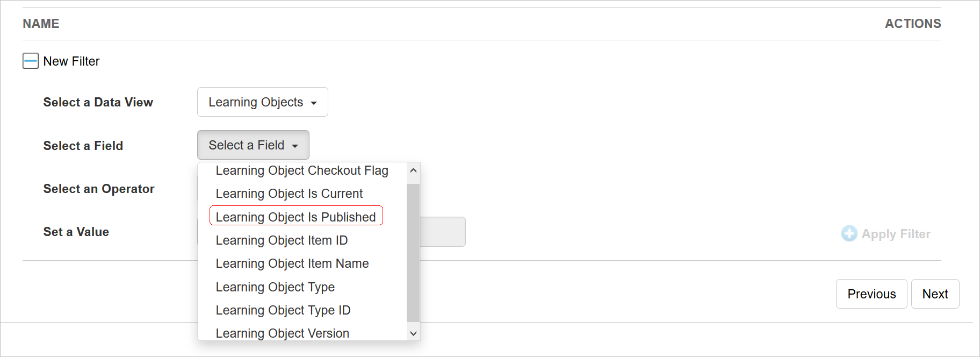Collapse the New Filter minus icon

pos(31,61)
